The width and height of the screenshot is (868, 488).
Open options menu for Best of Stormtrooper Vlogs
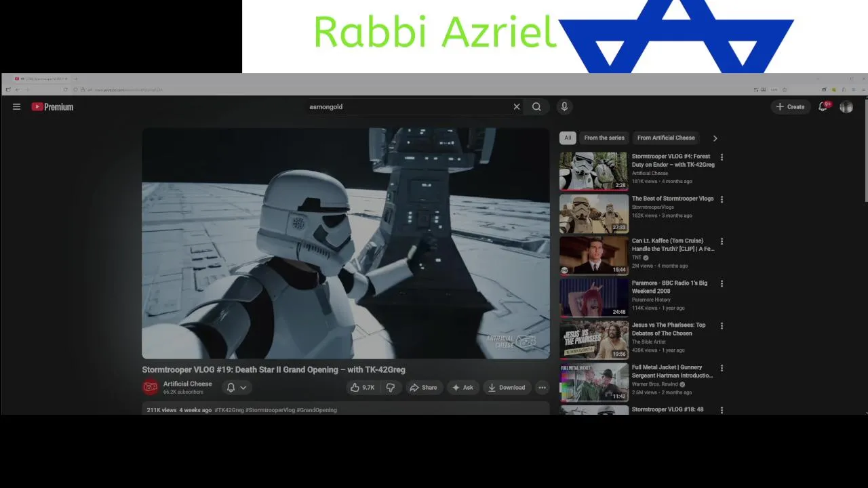click(x=722, y=199)
